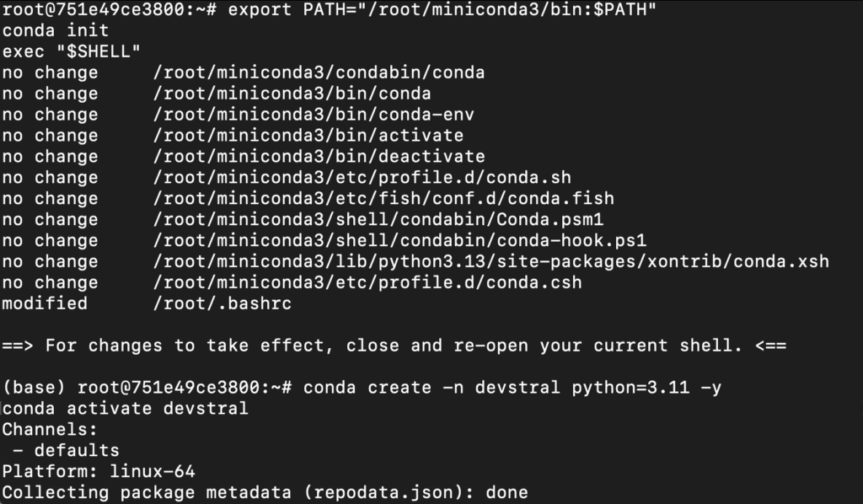Click the bin/activate path
The height and width of the screenshot is (504, 863).
pos(308,136)
